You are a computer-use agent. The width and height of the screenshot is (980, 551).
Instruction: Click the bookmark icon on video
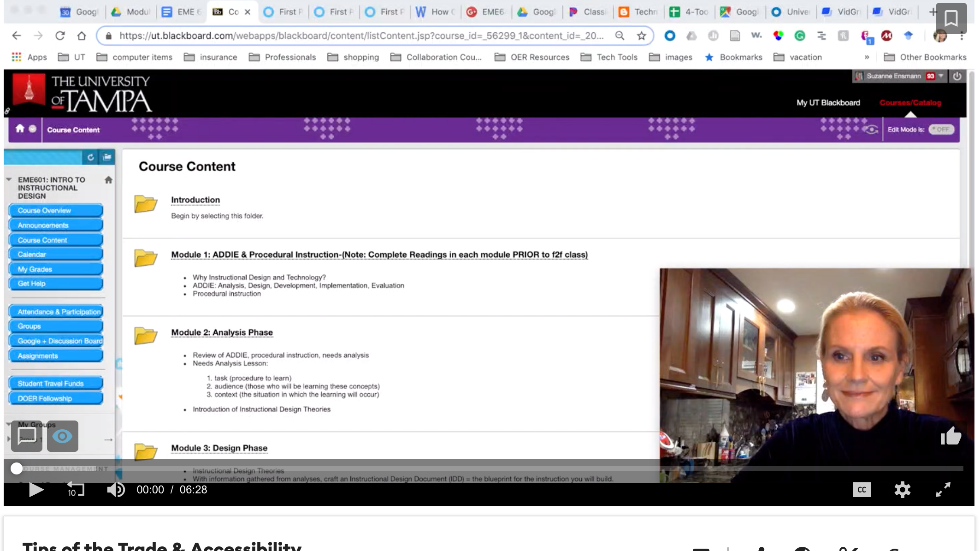pos(951,18)
